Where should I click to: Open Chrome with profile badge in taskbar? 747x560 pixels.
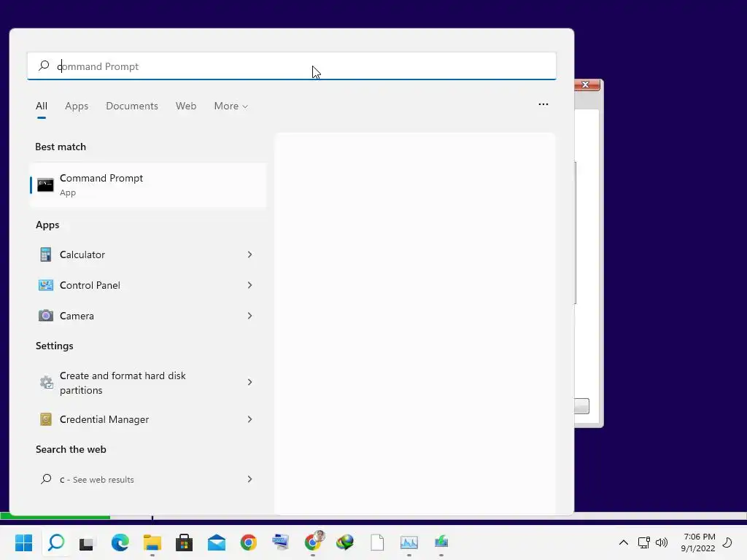pyautogui.click(x=314, y=542)
